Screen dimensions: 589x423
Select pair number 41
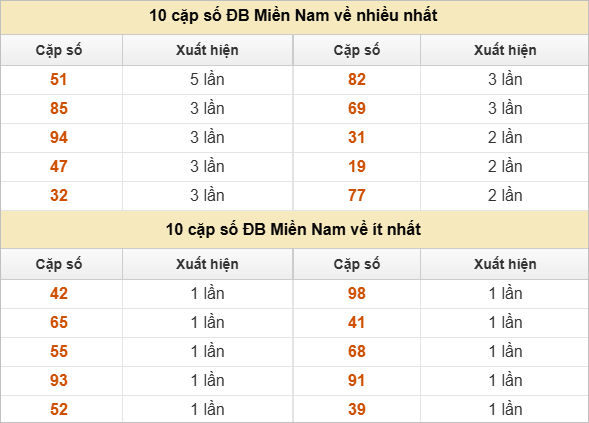(356, 323)
